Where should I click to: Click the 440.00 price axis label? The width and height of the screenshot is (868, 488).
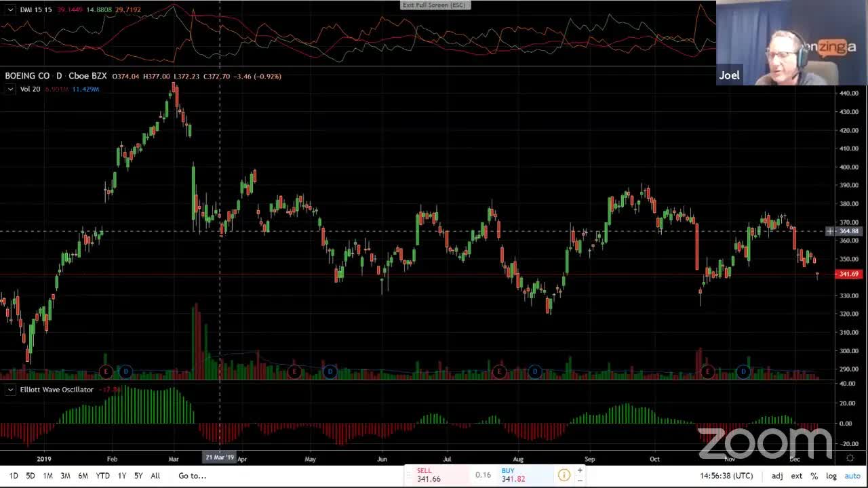point(849,93)
